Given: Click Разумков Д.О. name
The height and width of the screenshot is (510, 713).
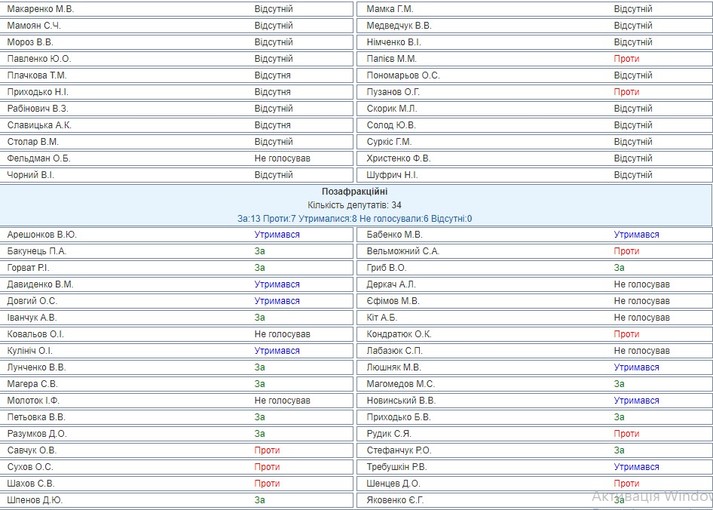Looking at the screenshot, I should tap(37, 434).
